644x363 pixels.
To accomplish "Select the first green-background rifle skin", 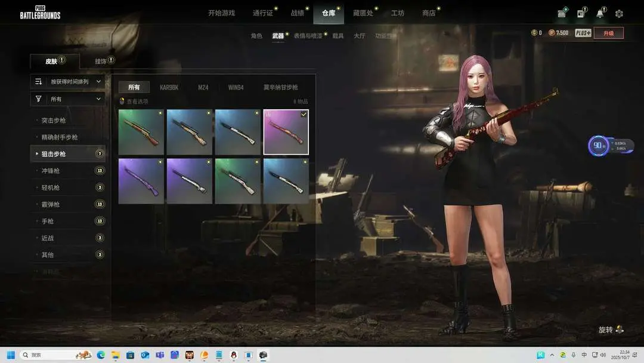I will [x=141, y=132].
